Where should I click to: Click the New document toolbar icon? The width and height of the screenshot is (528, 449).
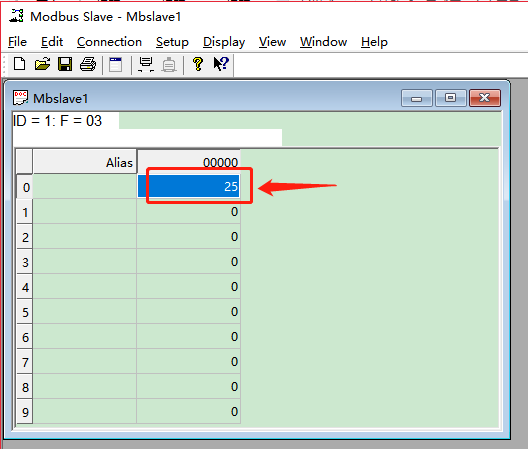(20, 64)
